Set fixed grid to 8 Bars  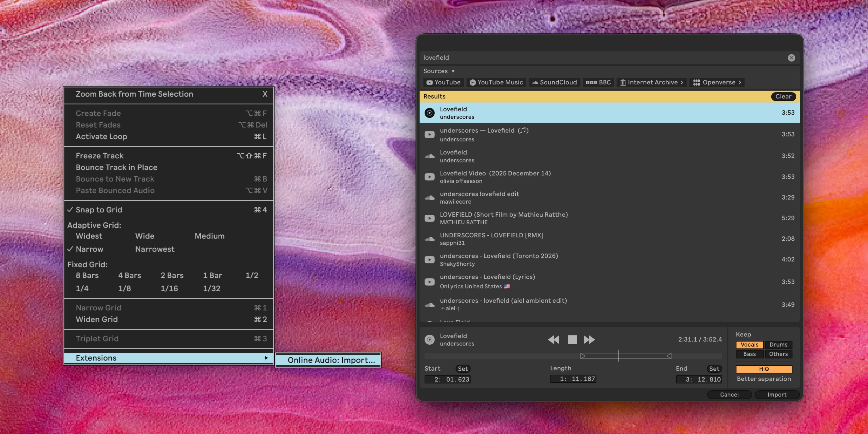click(x=87, y=275)
